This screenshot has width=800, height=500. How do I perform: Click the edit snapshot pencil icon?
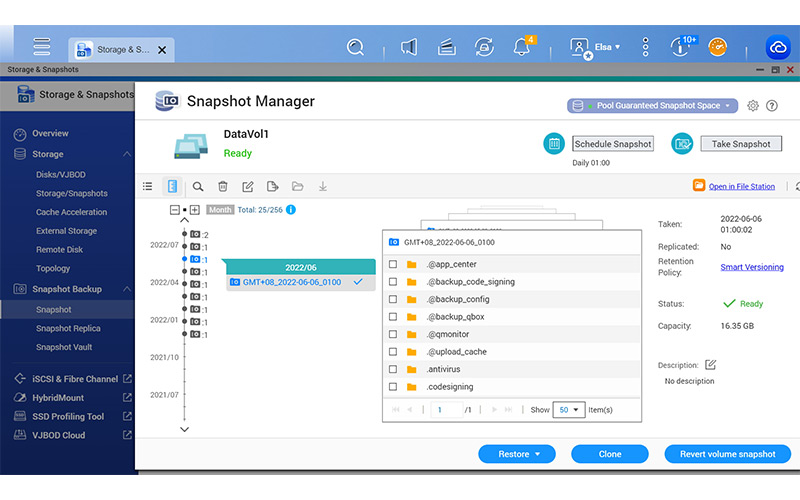[247, 187]
